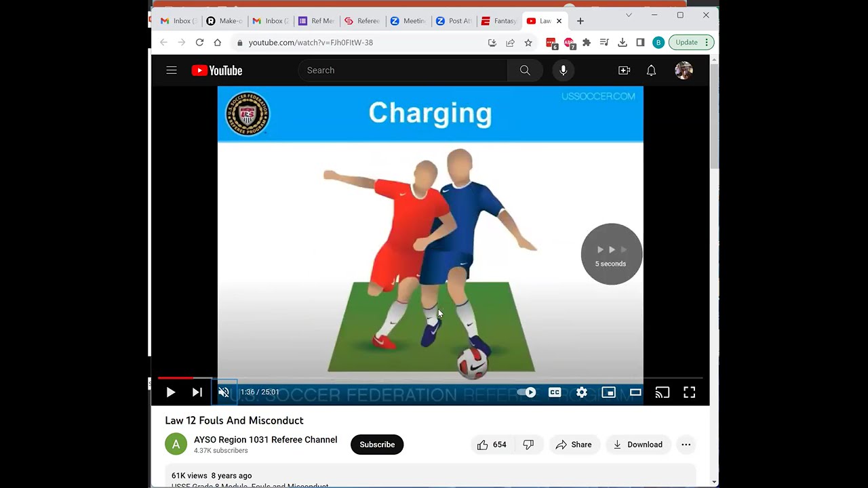Click the browser address bar URL
This screenshot has width=868, height=488.
[x=311, y=43]
